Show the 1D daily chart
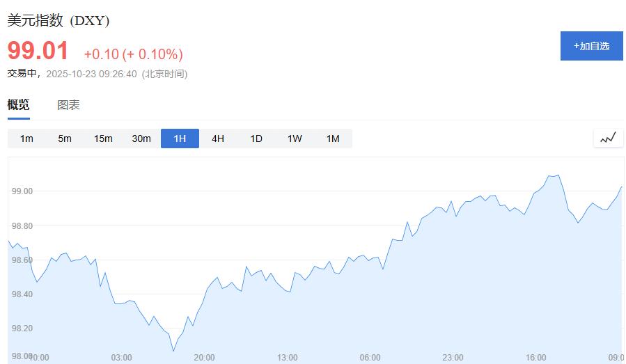The image size is (626, 364). (x=256, y=139)
